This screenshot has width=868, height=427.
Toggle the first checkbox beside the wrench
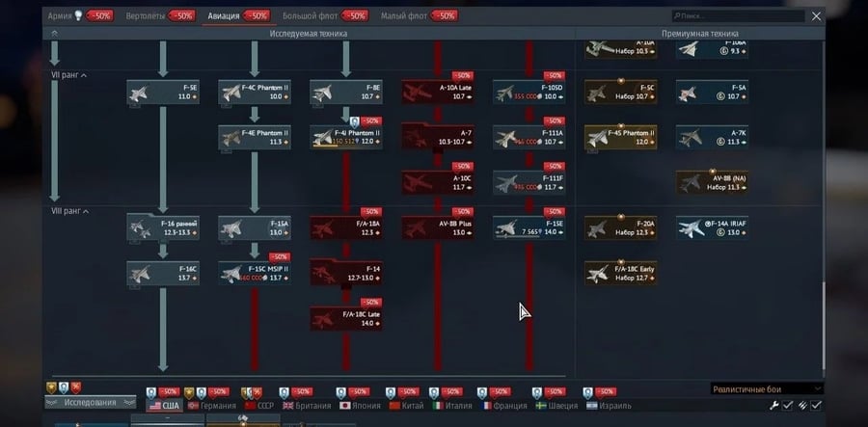[787, 406]
